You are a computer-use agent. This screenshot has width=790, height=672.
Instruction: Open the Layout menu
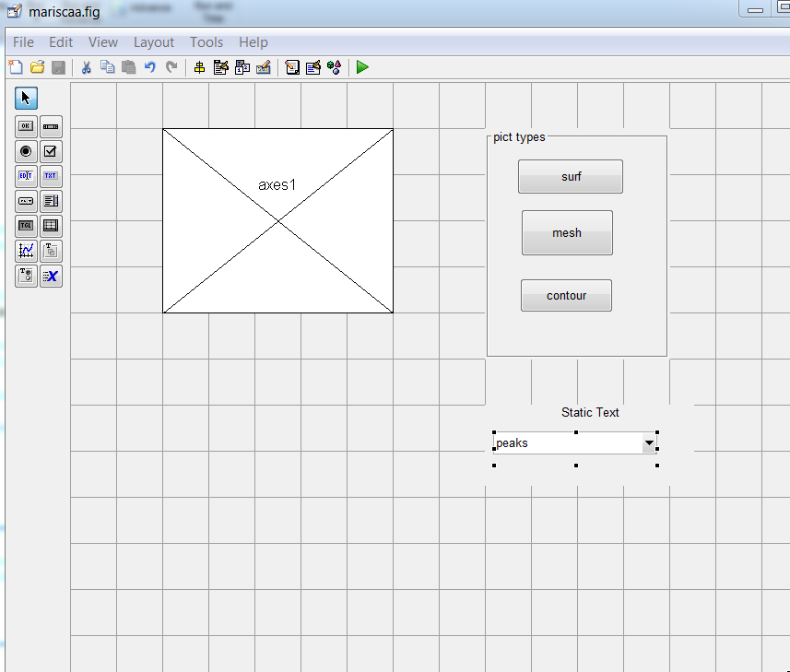tap(153, 41)
